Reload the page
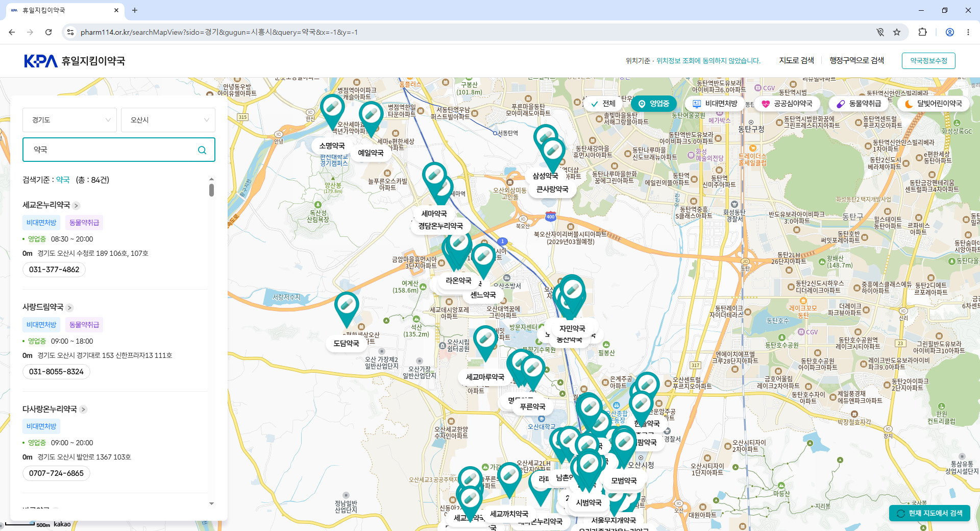 pos(48,32)
